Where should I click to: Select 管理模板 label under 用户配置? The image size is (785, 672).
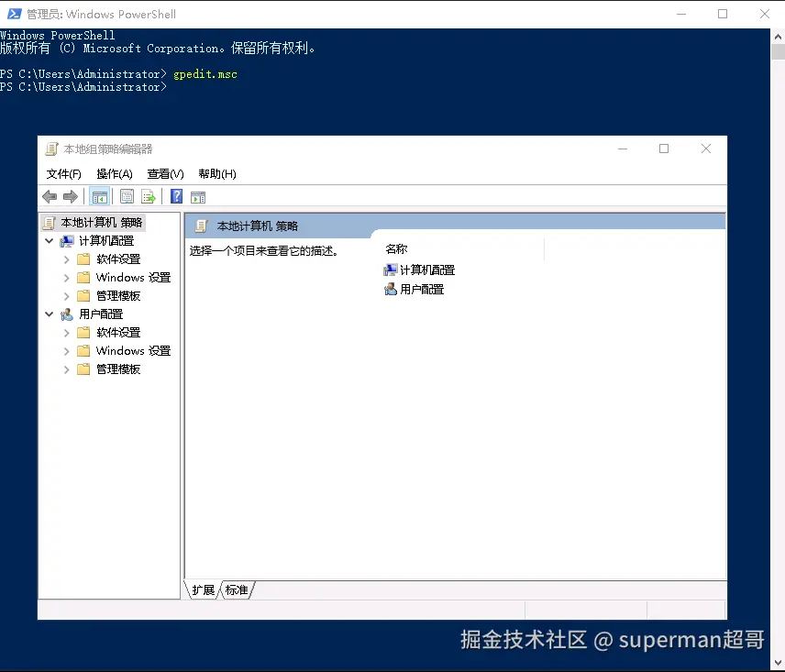tap(118, 369)
